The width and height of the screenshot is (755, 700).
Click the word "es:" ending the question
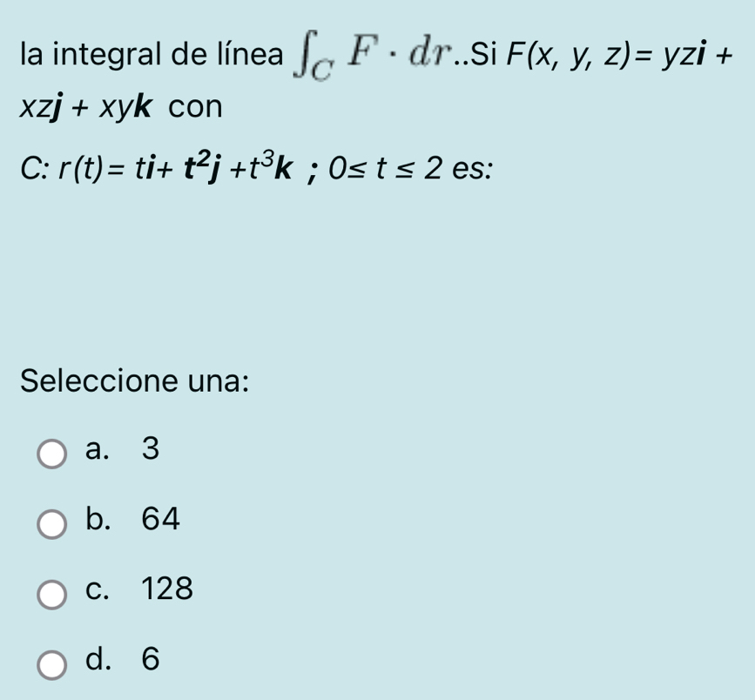(x=470, y=167)
